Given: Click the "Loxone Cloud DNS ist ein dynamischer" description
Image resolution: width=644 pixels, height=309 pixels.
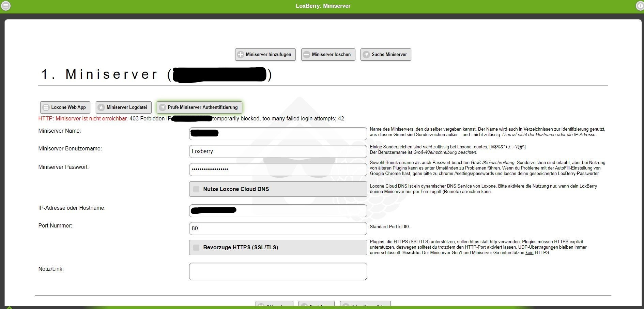Looking at the screenshot, I should [484, 189].
